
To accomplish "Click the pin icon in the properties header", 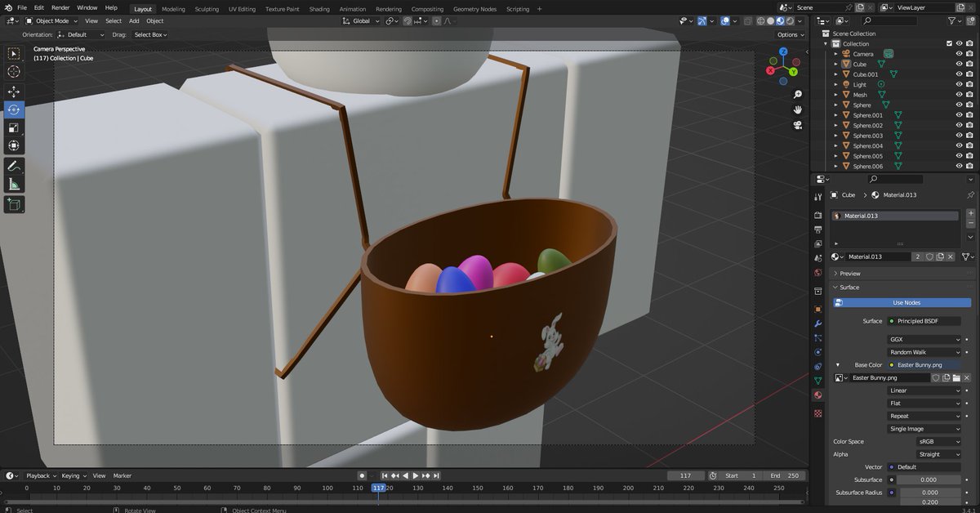I will pos(970,195).
